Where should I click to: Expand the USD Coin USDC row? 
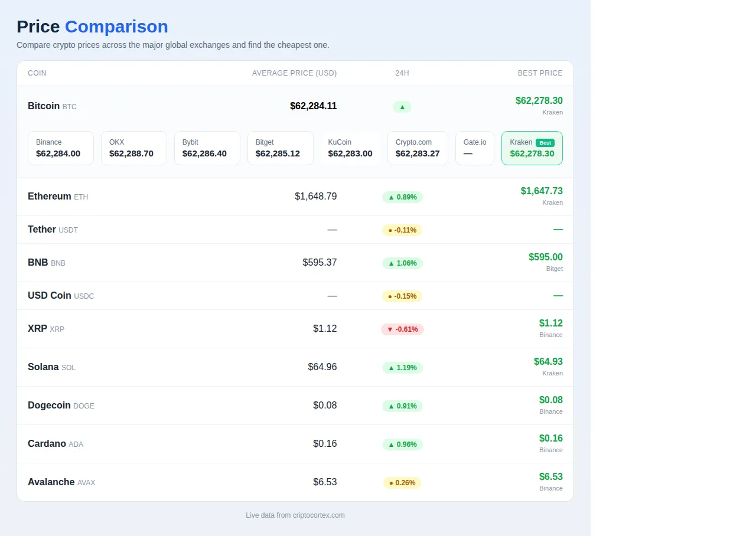point(295,296)
